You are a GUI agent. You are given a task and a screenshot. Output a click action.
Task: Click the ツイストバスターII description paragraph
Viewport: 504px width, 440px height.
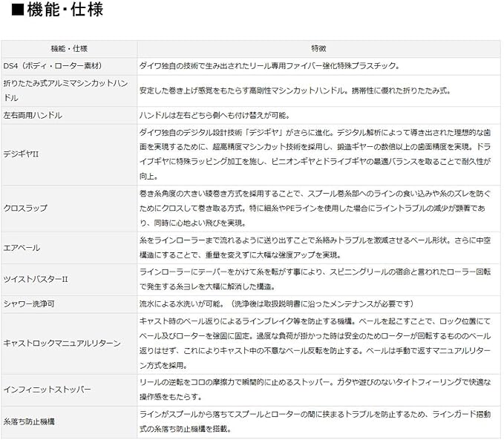coord(315,279)
